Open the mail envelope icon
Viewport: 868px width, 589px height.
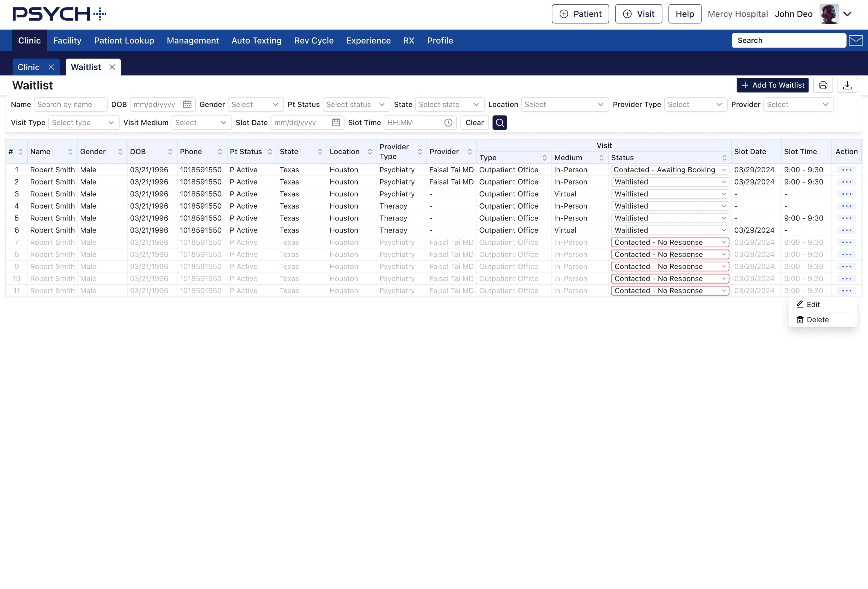tap(856, 40)
